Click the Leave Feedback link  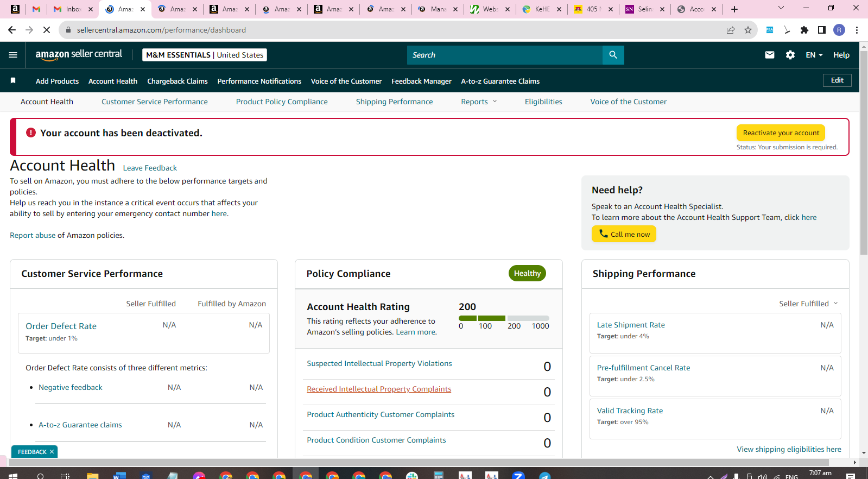(150, 168)
